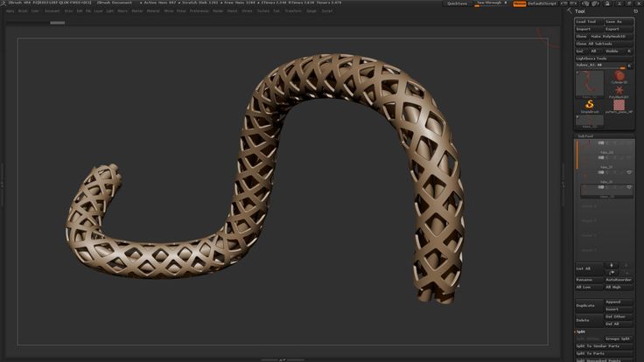This screenshot has width=644, height=362.
Task: Toggle the orange Menus button
Action: coord(519,3)
